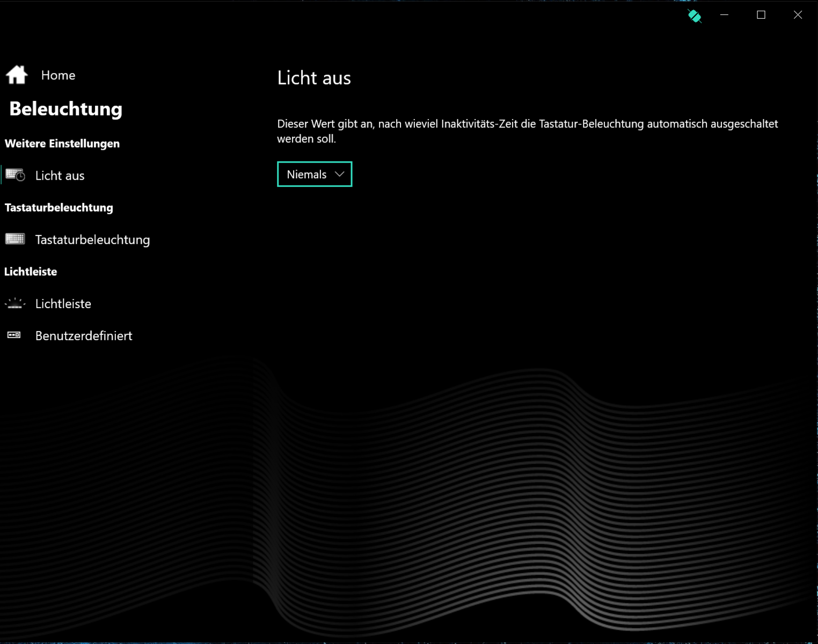Viewport: 818px width, 644px height.
Task: Click the keyboard-with-clock icon for Licht aus
Action: click(15, 175)
